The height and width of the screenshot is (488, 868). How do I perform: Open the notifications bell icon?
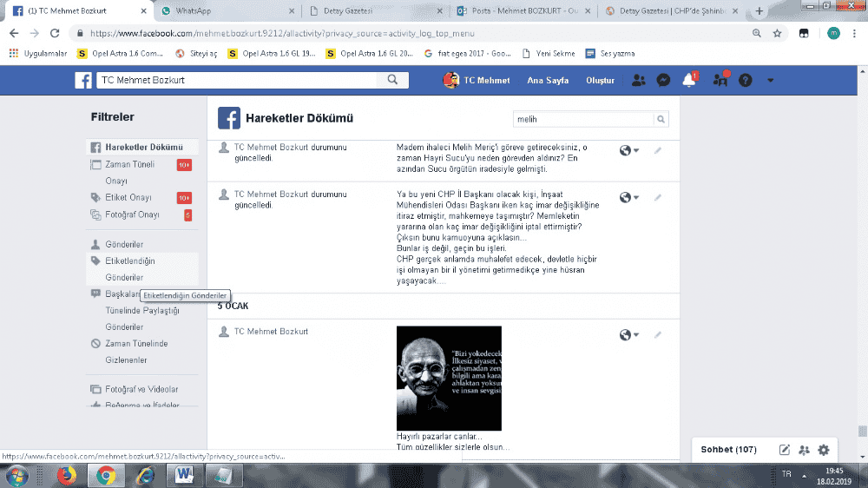coord(689,80)
